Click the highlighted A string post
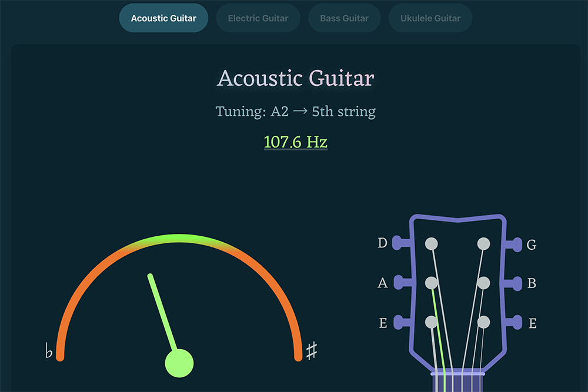The height and width of the screenshot is (392, 588). coord(432,283)
